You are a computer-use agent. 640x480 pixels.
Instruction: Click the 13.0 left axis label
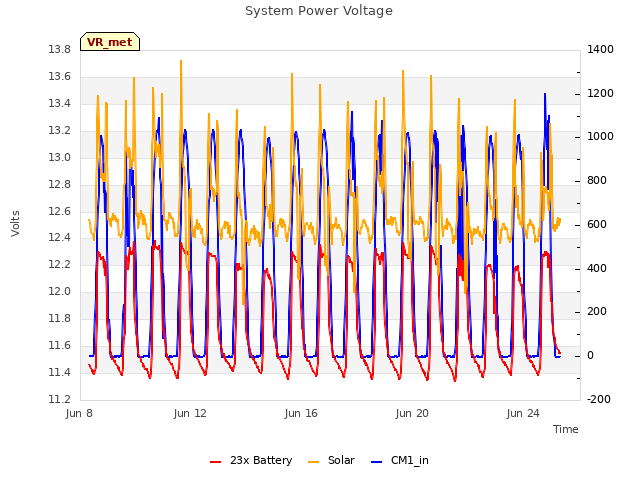click(x=60, y=158)
